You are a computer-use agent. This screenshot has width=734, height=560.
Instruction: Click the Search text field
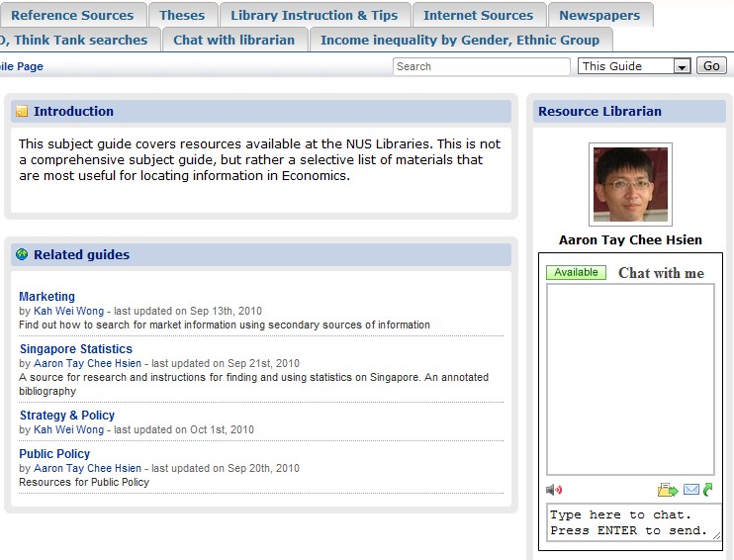click(481, 66)
